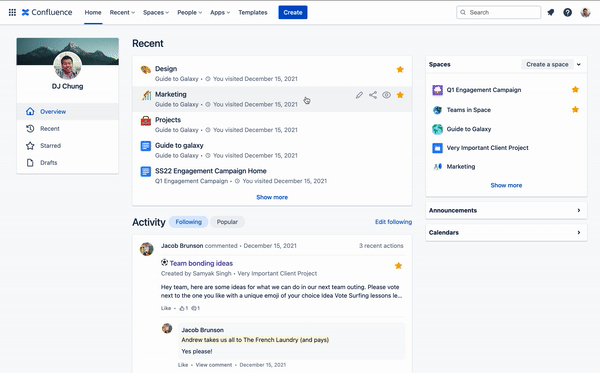600x373 pixels.
Task: Click the Q1 Engagement Campaign space icon
Action: pos(437,90)
